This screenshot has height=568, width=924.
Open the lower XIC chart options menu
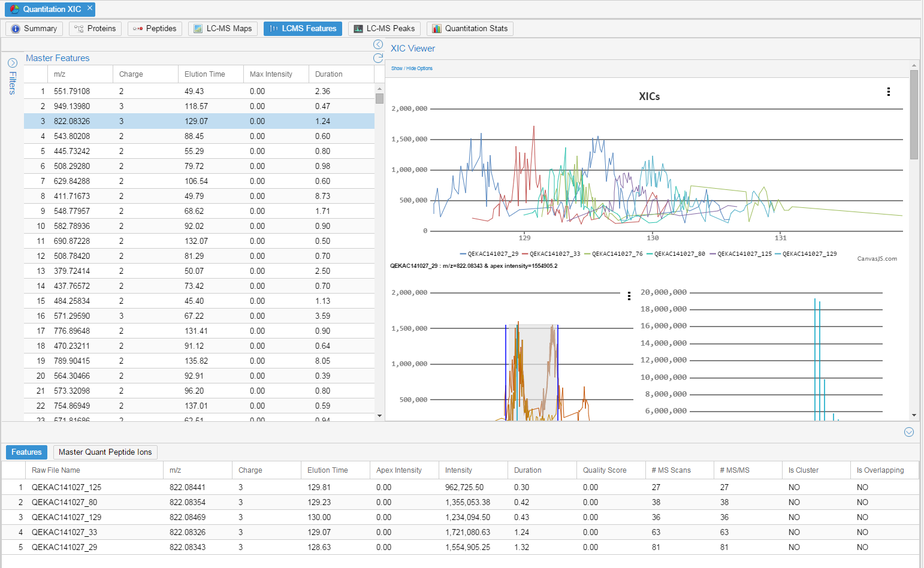(x=629, y=296)
